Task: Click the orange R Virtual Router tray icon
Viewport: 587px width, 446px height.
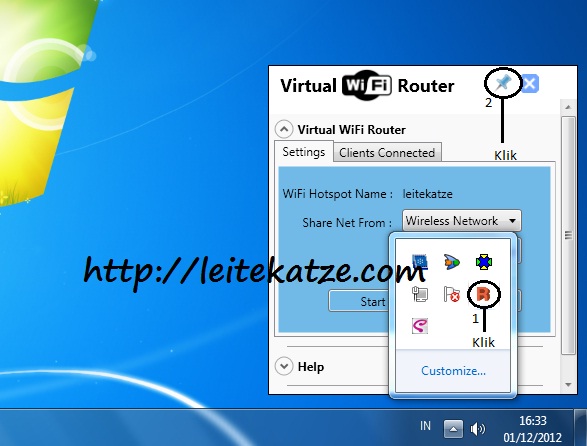Action: pyautogui.click(x=483, y=294)
